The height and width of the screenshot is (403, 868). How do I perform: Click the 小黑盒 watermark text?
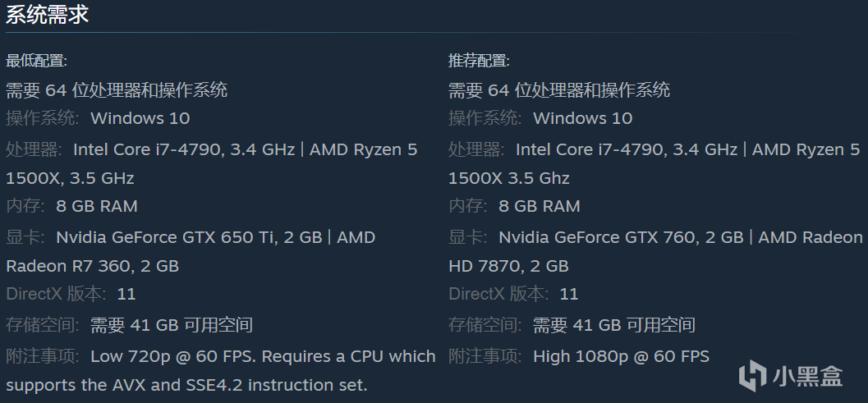click(809, 376)
